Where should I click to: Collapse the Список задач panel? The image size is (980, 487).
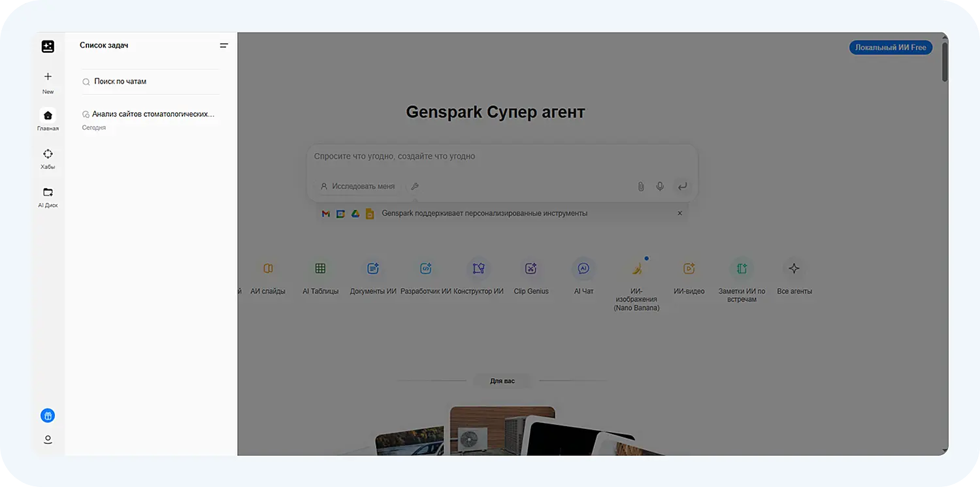click(x=223, y=45)
